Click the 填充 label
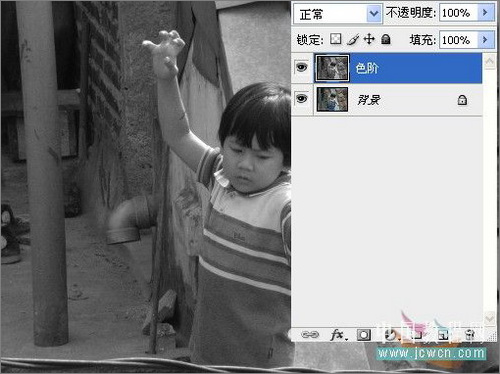Viewport: 500px width, 374px height. click(x=423, y=40)
